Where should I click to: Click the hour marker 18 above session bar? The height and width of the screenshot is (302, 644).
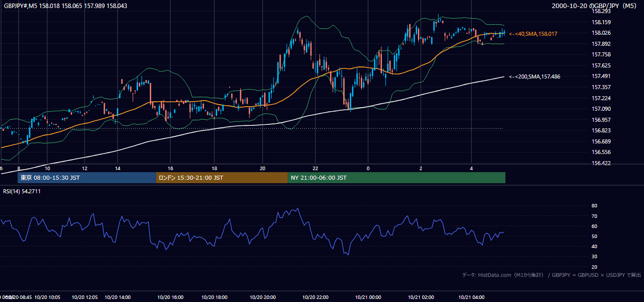(x=214, y=168)
